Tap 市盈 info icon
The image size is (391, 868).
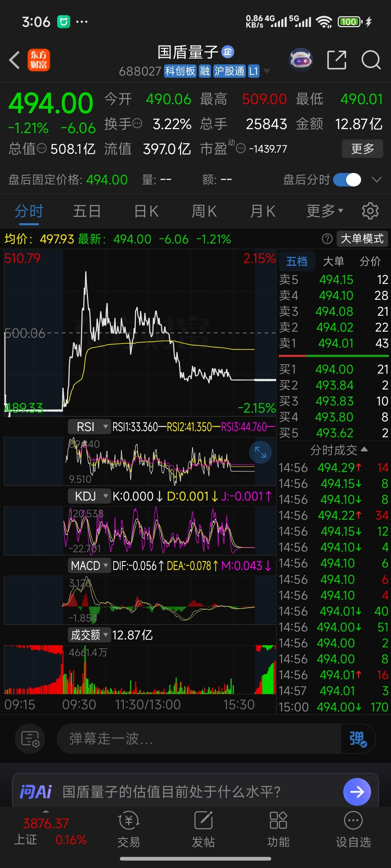coord(241,148)
